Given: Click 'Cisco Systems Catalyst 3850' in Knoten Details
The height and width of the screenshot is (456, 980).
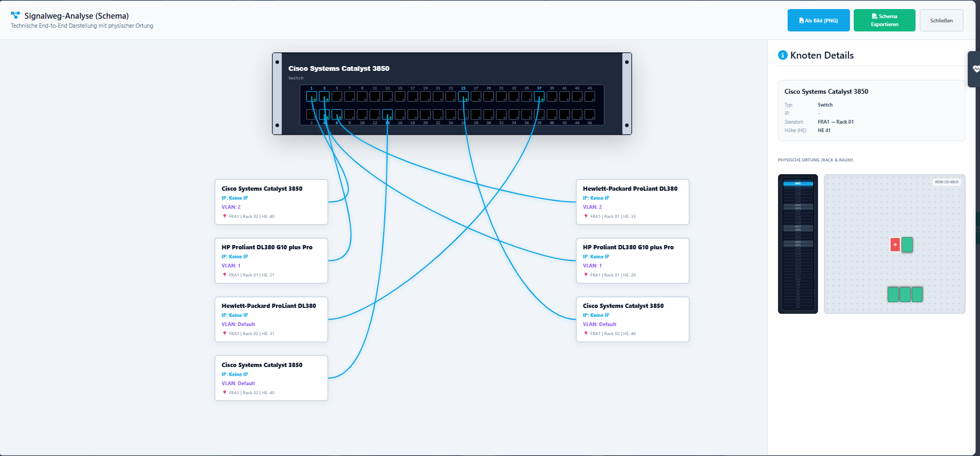Looking at the screenshot, I should pyautogui.click(x=826, y=92).
